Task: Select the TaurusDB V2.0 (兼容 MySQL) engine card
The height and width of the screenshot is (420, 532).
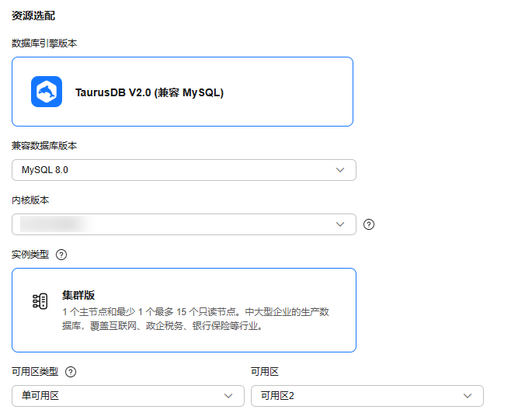Action: click(x=183, y=92)
